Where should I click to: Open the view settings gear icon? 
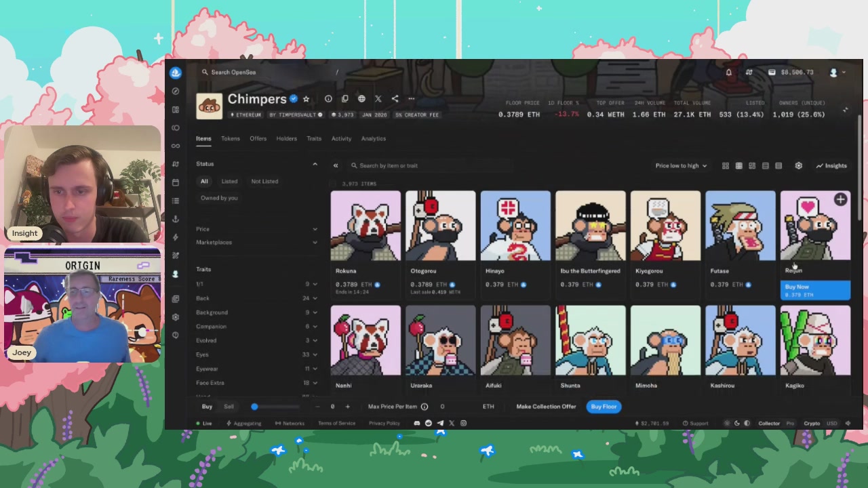[x=798, y=165]
